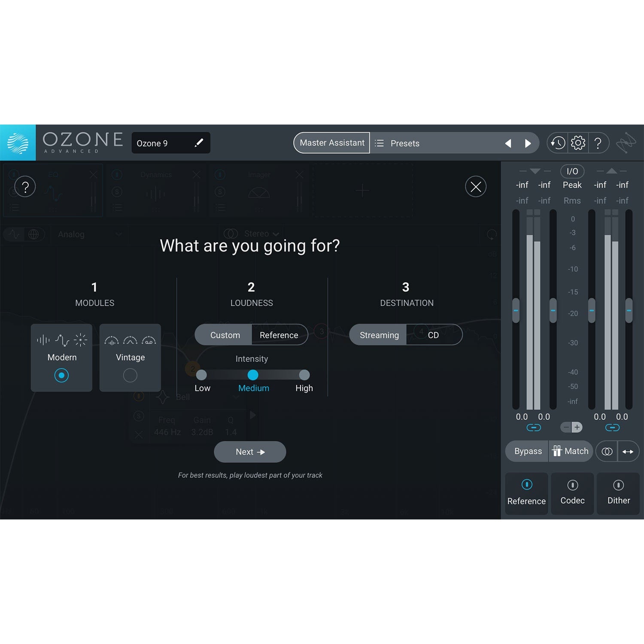Click the Ozone 9 preset name field
Screen dimensions: 644x644
[x=171, y=143]
